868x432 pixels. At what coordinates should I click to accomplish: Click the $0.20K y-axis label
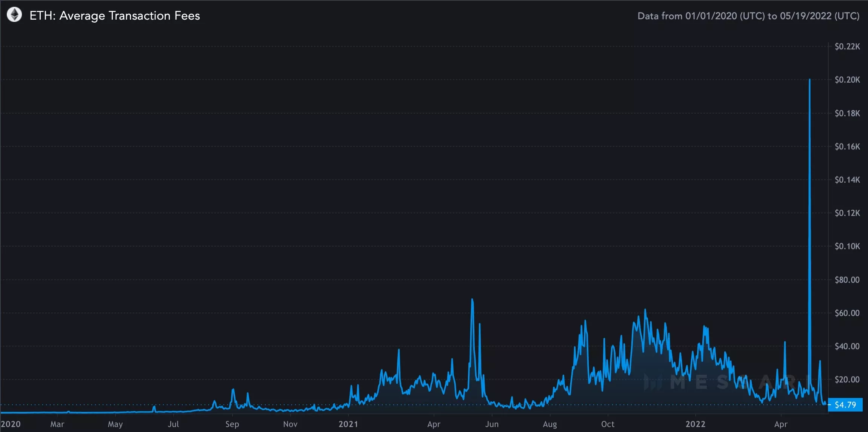click(x=847, y=80)
